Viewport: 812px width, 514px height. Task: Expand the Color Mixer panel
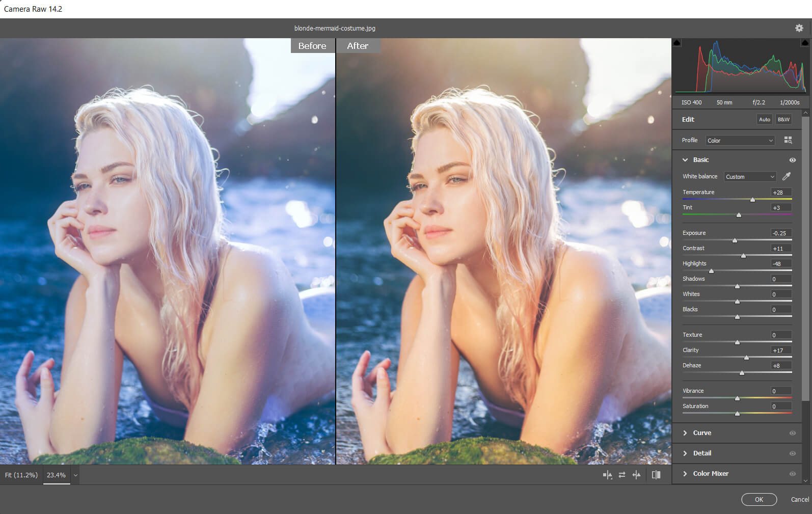tap(710, 474)
